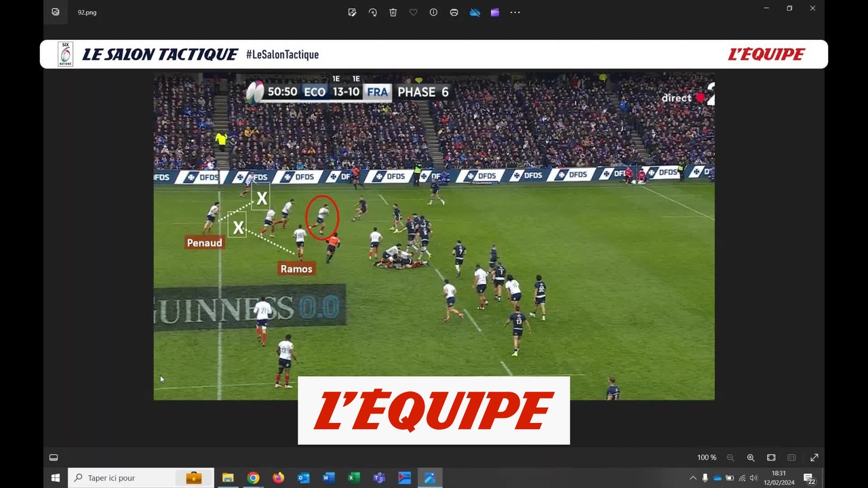Click the microphone tray icon

pyautogui.click(x=705, y=478)
